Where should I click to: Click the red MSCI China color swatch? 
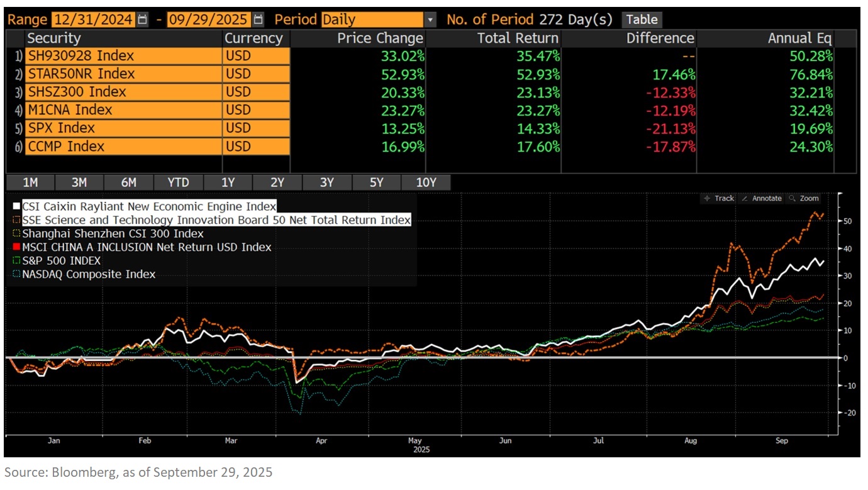16,247
